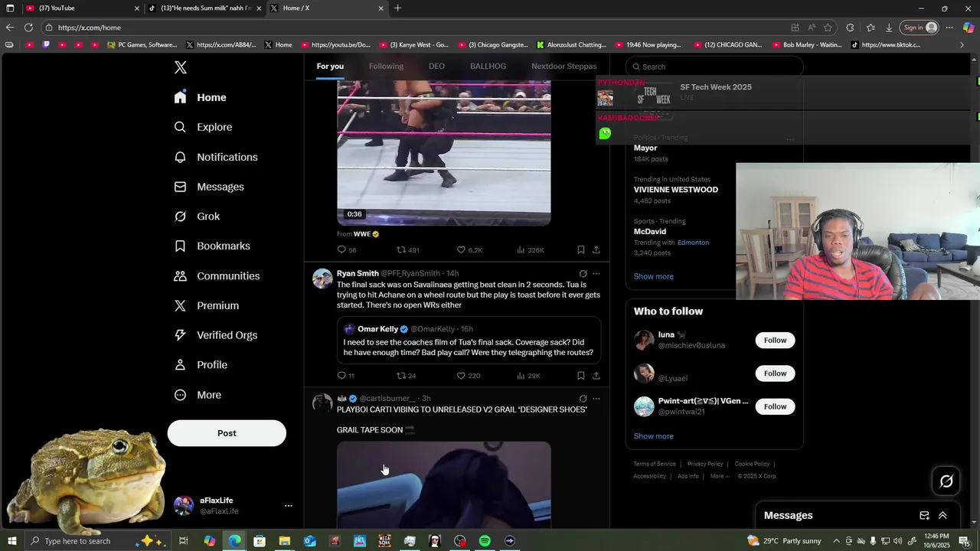The image size is (980, 551).
Task: Open aFlaxLife account menu dots
Action: click(x=289, y=506)
